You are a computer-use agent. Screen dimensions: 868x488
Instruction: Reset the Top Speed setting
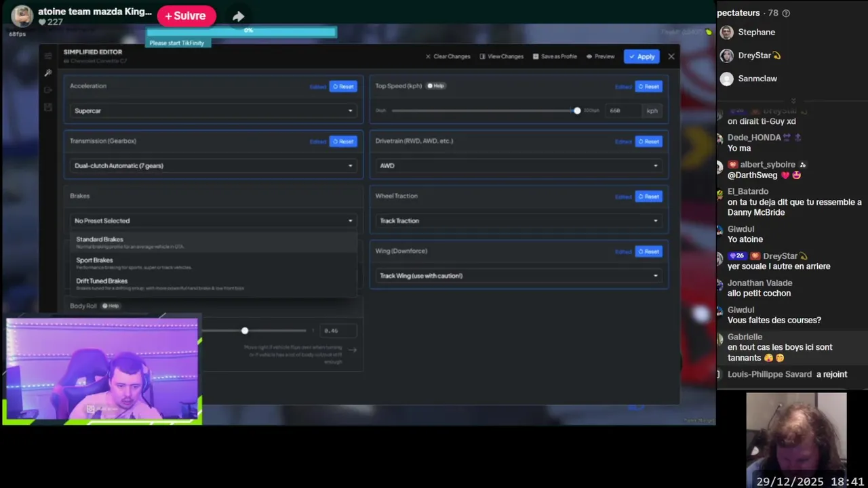[x=648, y=86]
